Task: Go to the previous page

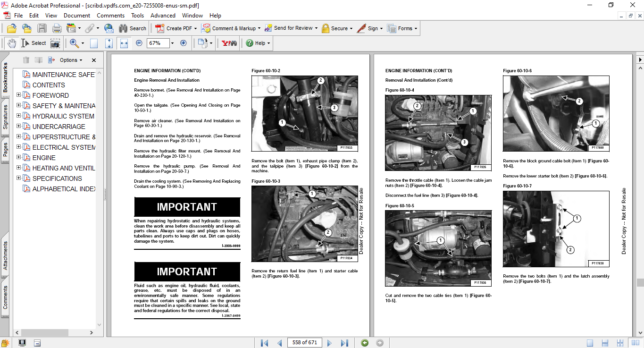Action: coord(279,343)
